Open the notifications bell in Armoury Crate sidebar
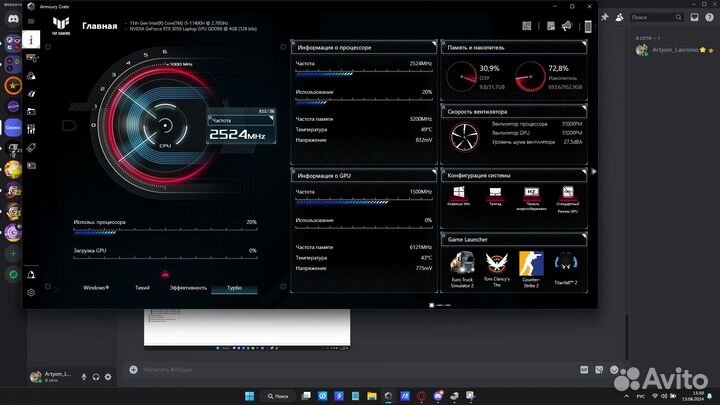 (x=32, y=274)
